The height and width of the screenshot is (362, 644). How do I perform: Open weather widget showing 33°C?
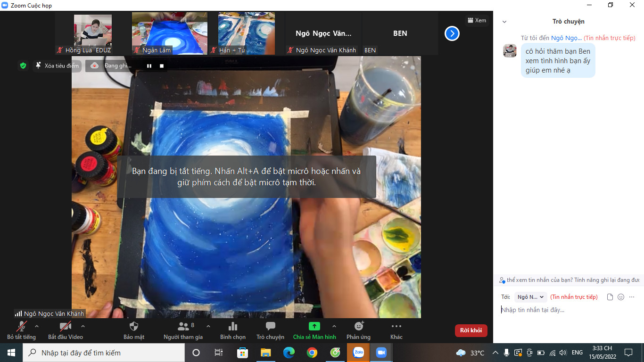[470, 353]
